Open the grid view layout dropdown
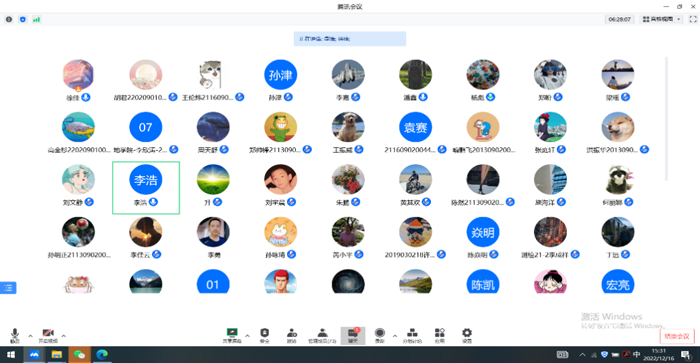This screenshot has height=363, width=700. (661, 19)
